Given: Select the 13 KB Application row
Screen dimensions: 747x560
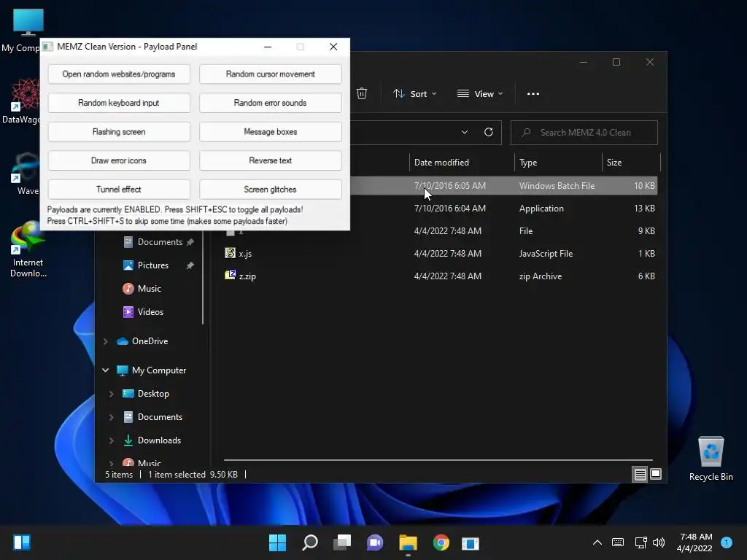Looking at the screenshot, I should [503, 209].
